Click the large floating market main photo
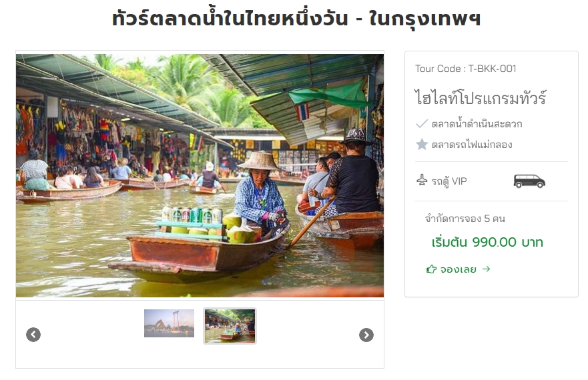Viewport: 588px width, 380px height. click(200, 176)
